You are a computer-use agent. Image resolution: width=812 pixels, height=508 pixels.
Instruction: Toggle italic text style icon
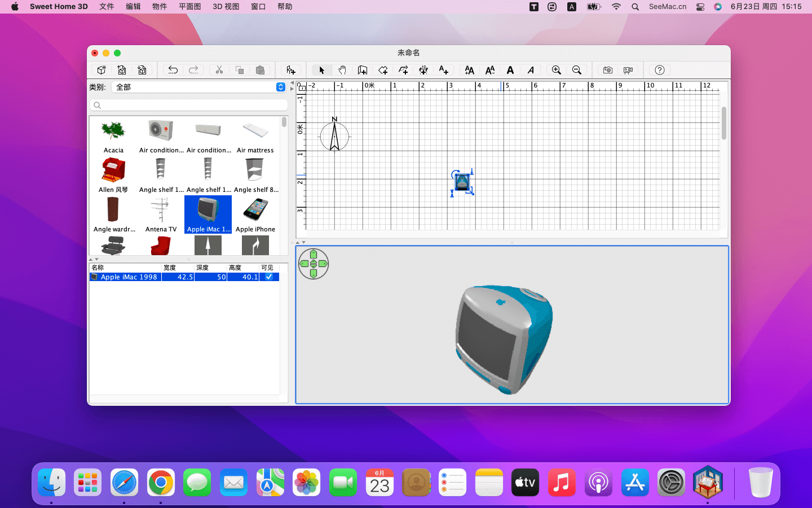pyautogui.click(x=531, y=70)
